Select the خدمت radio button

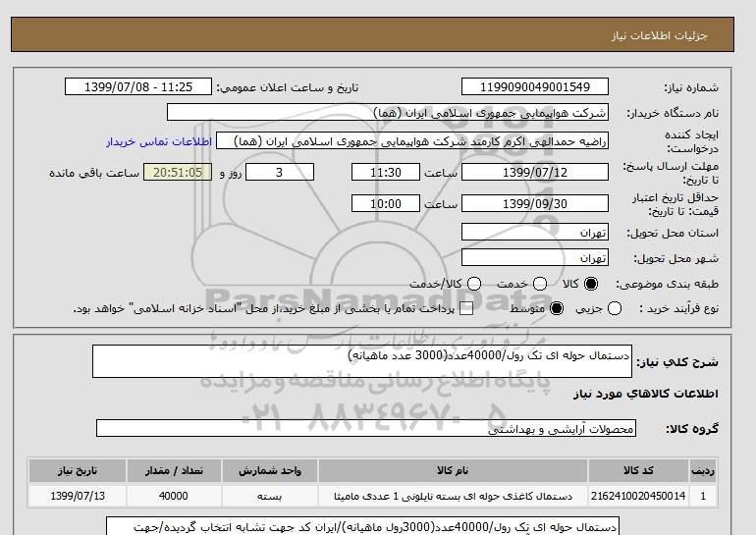coord(540,284)
